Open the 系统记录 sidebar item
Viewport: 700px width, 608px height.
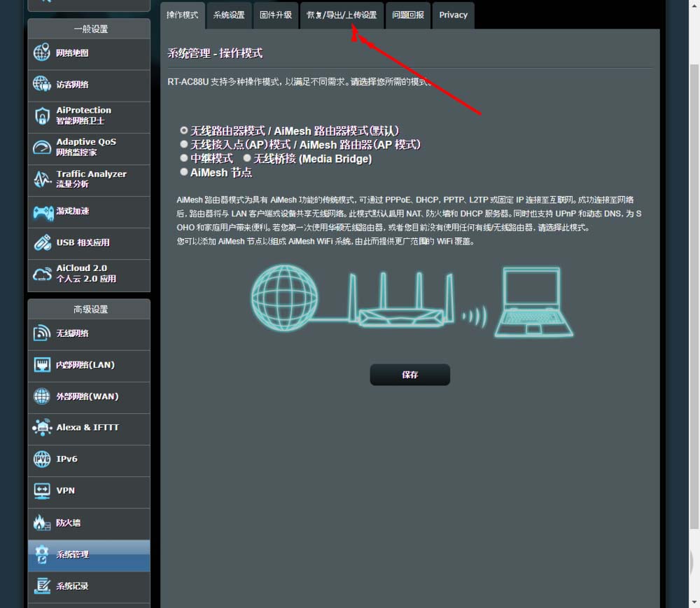pyautogui.click(x=89, y=586)
